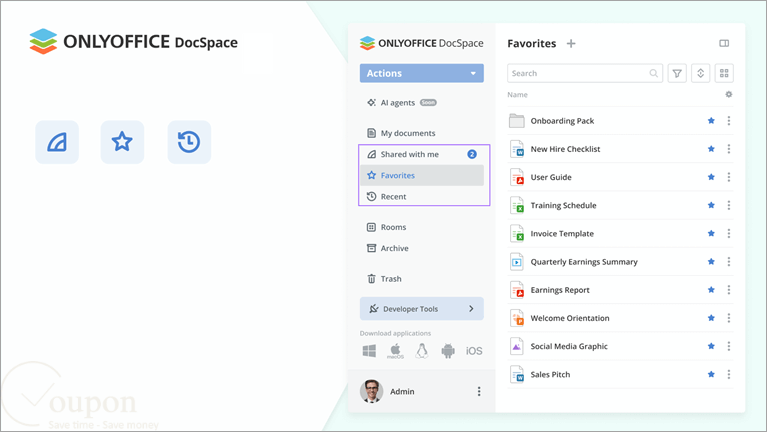Viewport: 767px width, 432px height.
Task: Unfavorite Onboarding Pack via star
Action: coord(711,121)
